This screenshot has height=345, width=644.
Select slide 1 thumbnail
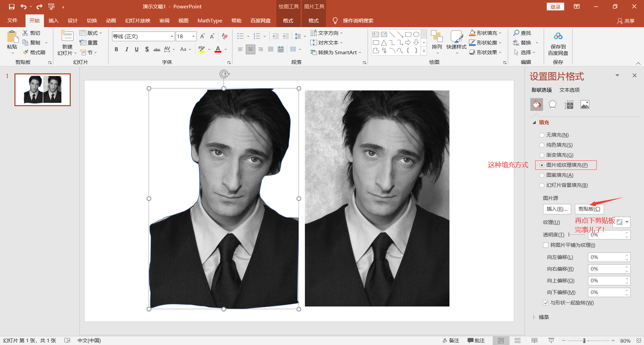(x=43, y=90)
